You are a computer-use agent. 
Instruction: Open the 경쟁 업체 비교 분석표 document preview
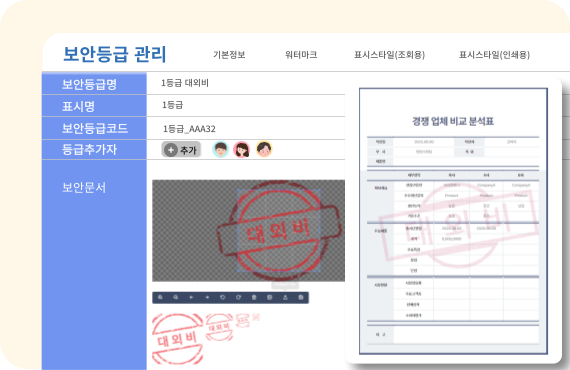coord(453,221)
